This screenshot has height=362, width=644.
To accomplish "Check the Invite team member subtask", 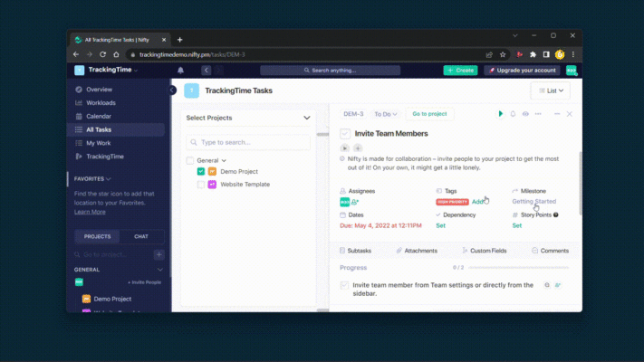I will 344,285.
